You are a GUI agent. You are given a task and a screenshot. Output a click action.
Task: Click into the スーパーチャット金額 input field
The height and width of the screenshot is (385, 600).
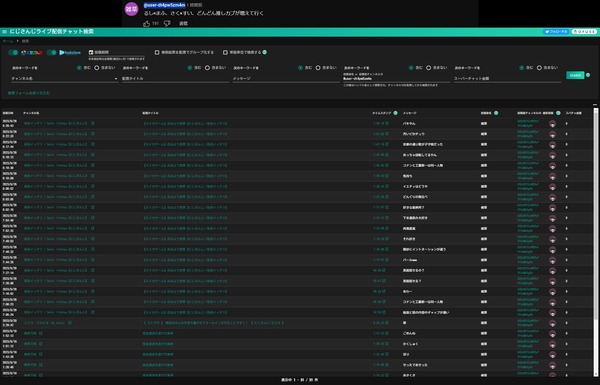pyautogui.click(x=507, y=78)
